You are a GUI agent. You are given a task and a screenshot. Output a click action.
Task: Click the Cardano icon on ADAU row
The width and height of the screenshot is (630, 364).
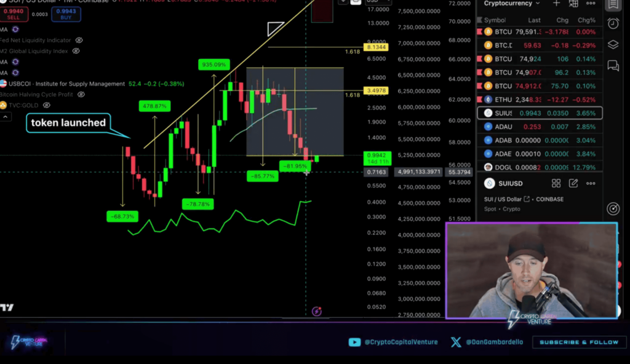coord(488,127)
